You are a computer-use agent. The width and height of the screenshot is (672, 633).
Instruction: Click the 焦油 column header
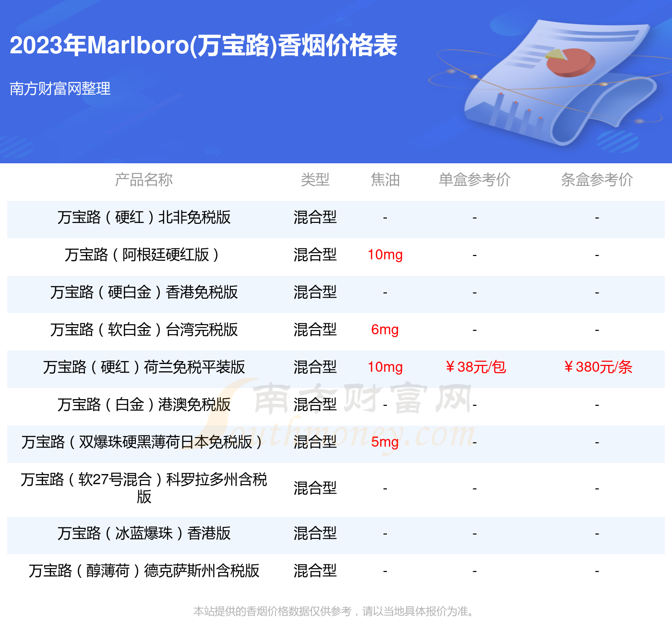(x=385, y=180)
